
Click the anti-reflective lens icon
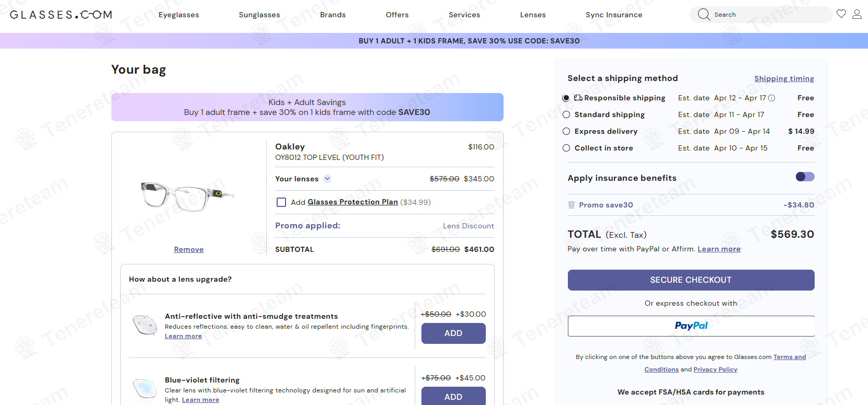(x=145, y=325)
